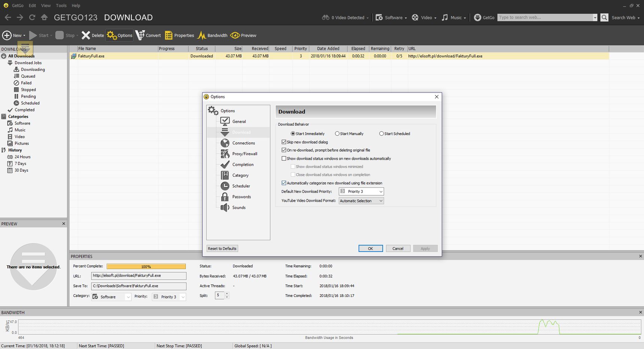
Task: Click the URL field in Properties panel
Action: pos(139,276)
